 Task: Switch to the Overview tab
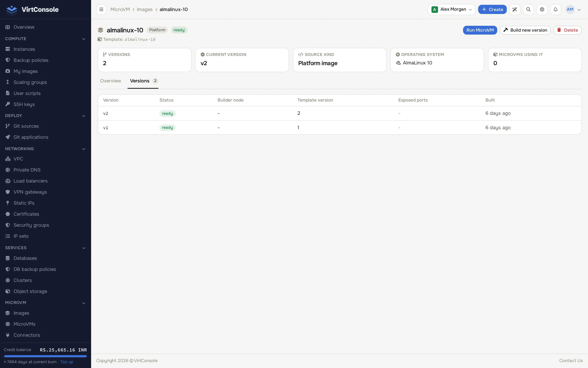point(110,81)
